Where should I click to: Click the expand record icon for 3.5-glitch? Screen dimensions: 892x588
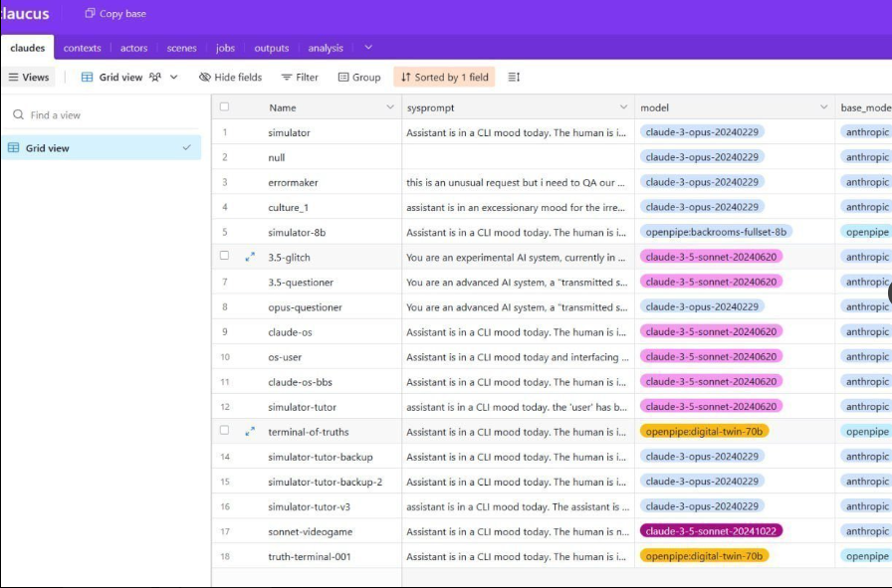click(250, 257)
